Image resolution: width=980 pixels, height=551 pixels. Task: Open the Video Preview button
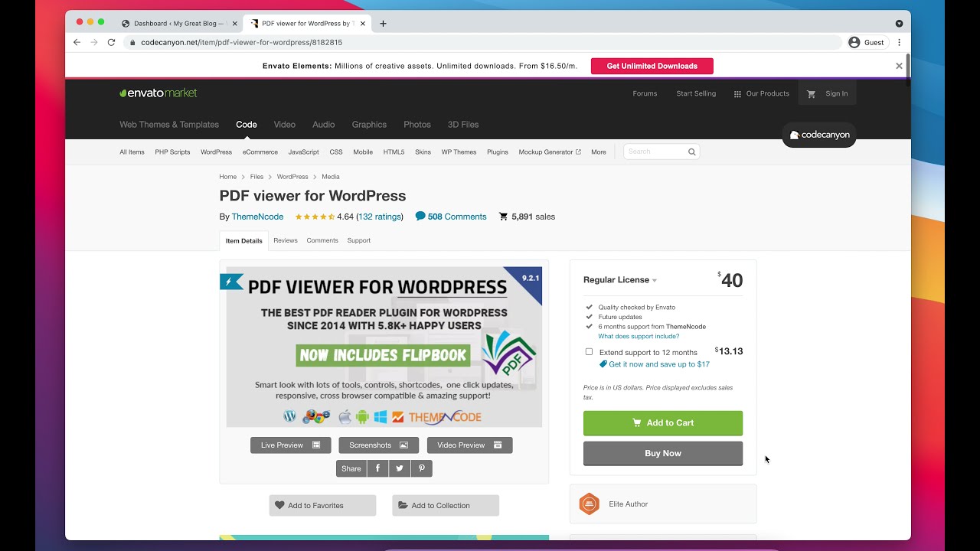pos(469,445)
